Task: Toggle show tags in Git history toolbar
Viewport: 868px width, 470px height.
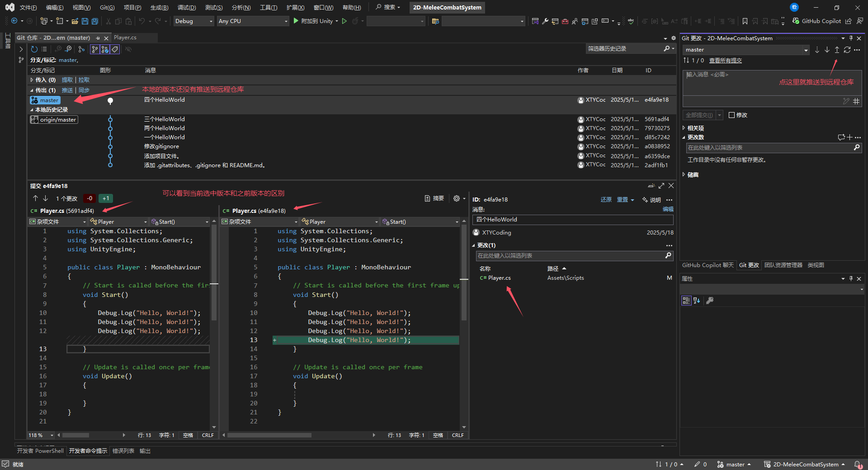Action: [x=115, y=49]
